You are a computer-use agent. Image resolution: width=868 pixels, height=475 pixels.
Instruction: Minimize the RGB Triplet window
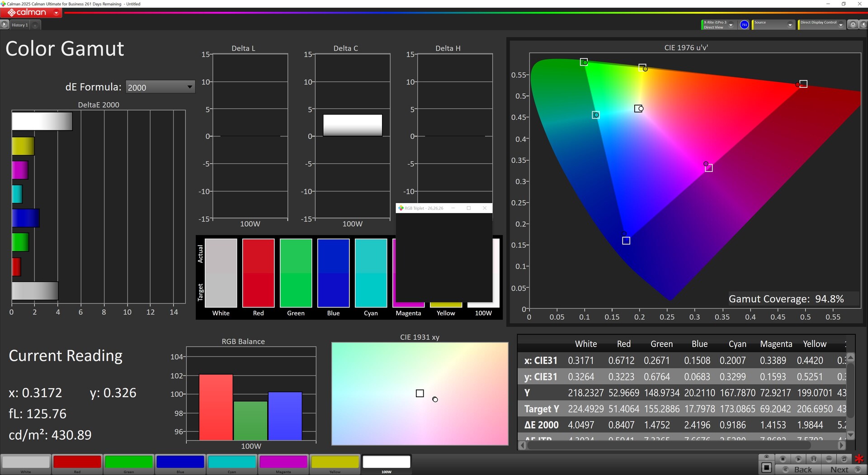point(453,208)
